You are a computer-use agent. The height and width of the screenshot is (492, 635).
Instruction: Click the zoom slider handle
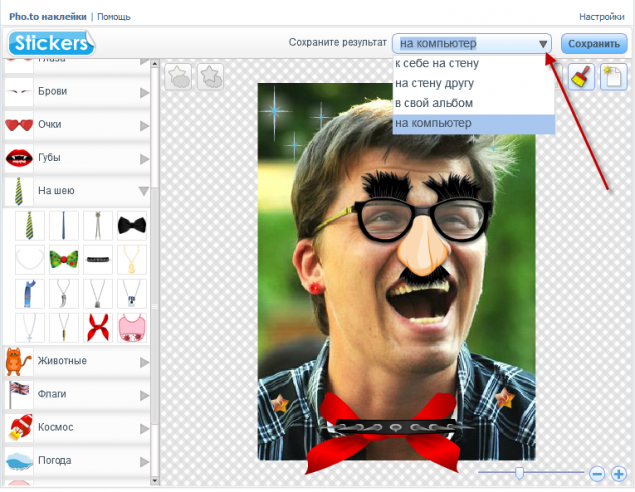point(519,473)
